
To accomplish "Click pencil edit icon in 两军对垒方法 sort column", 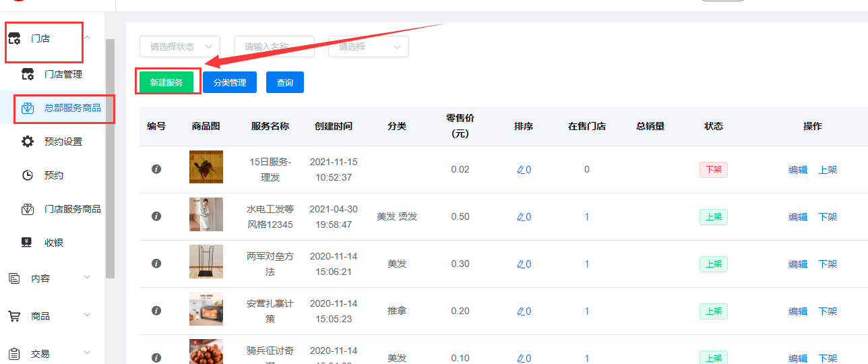I will coord(520,264).
